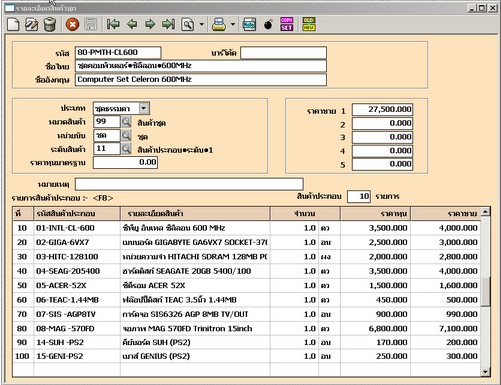The image size is (501, 385).
Task: Click the quantity column header
Action: (x=305, y=214)
